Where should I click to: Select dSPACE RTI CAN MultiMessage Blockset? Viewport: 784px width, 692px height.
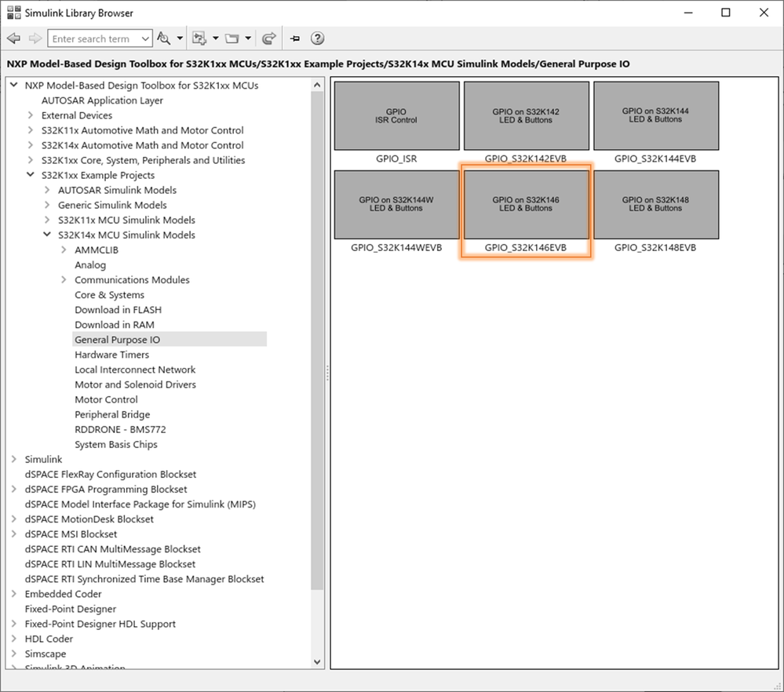112,549
